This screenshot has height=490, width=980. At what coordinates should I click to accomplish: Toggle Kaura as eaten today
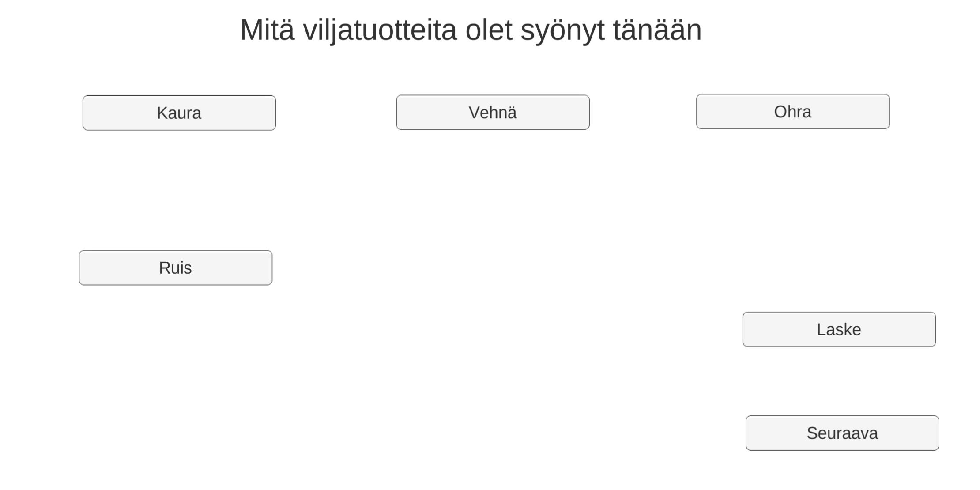179,113
